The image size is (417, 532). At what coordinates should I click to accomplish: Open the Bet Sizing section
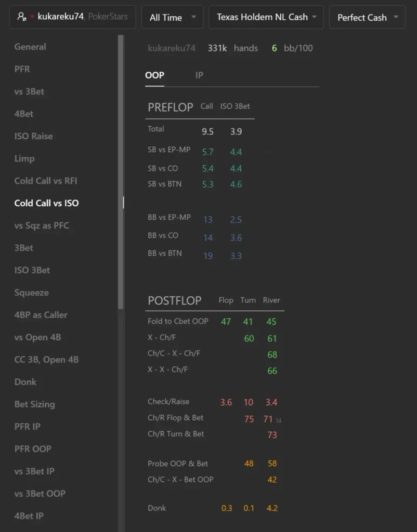34,404
